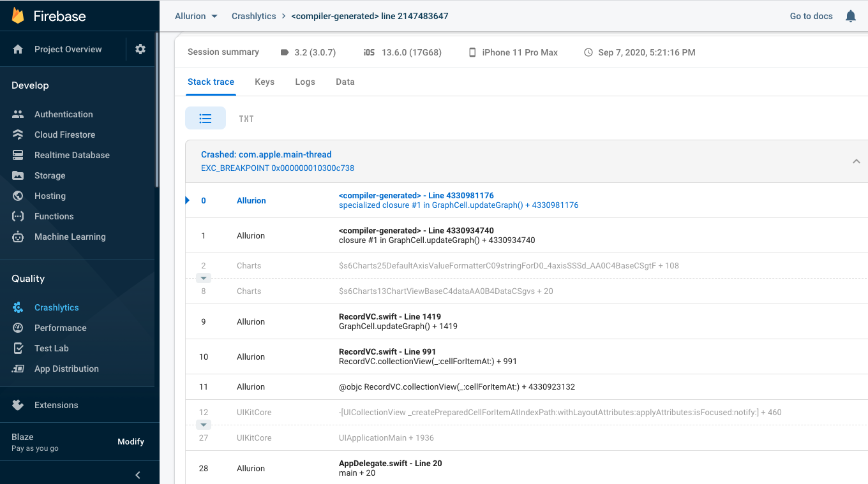Select Cloud Firestore in the sidebar

point(66,134)
